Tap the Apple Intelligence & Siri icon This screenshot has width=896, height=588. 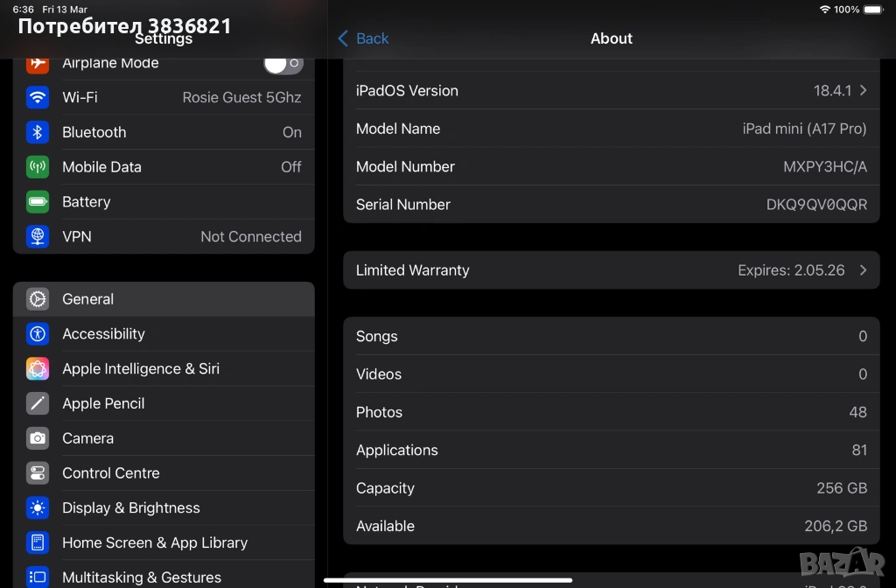(x=38, y=368)
